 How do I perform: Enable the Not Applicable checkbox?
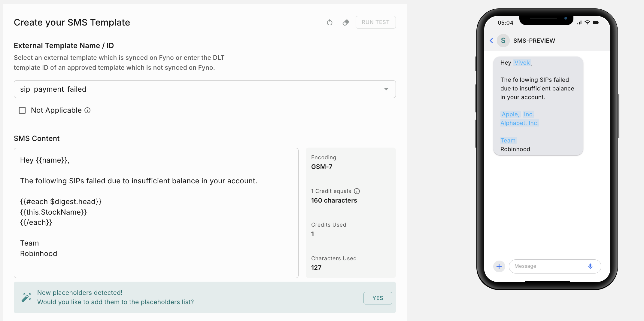(22, 110)
